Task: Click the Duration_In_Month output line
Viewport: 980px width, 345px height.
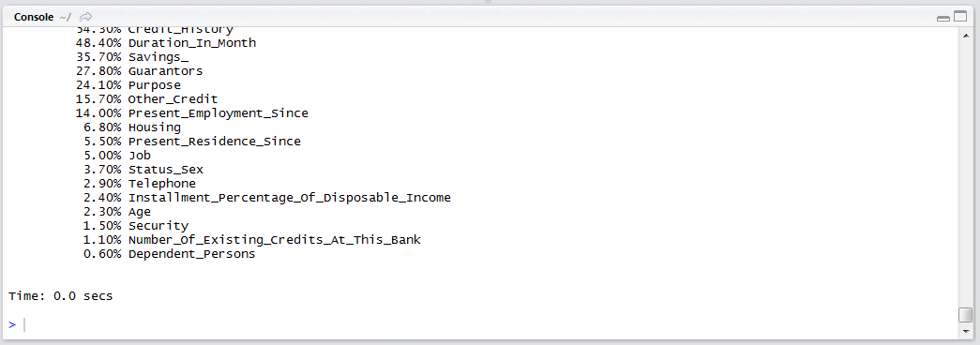Action: pos(166,43)
